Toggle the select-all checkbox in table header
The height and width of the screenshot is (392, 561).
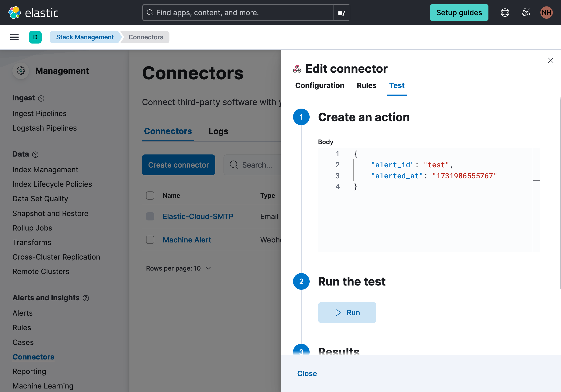click(x=150, y=195)
